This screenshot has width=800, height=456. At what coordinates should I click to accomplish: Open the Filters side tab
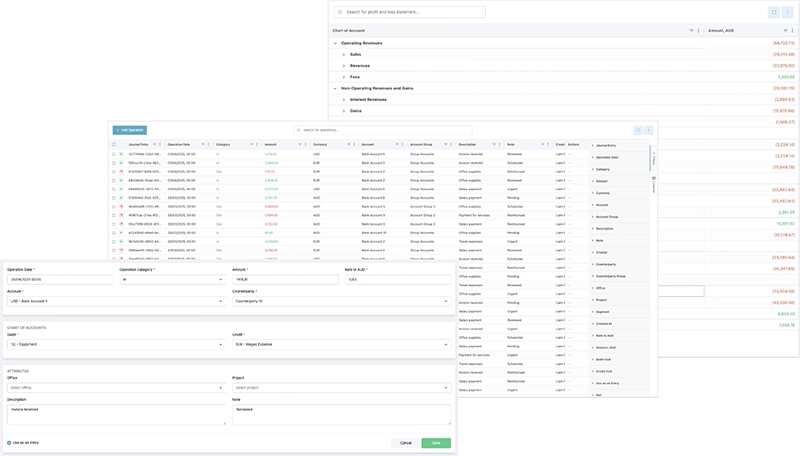(x=654, y=160)
